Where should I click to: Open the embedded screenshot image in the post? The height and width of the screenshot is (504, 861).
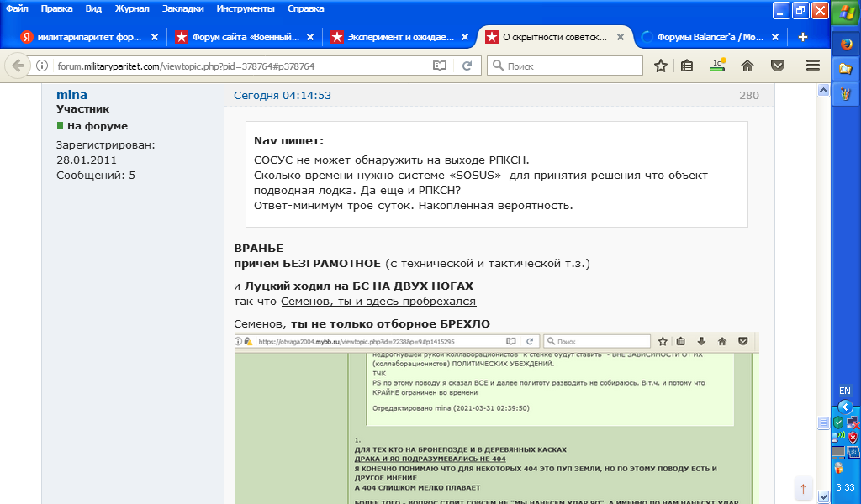click(496, 417)
